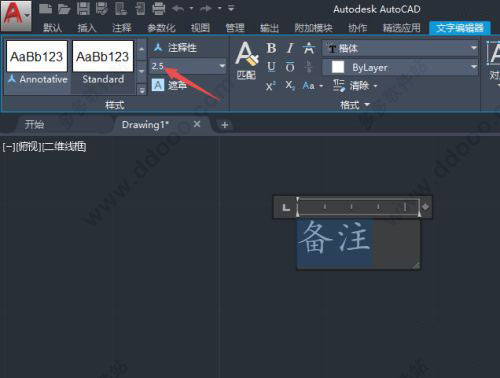Select the 文字编辑器 tab
The width and height of the screenshot is (500, 378).
(x=460, y=28)
